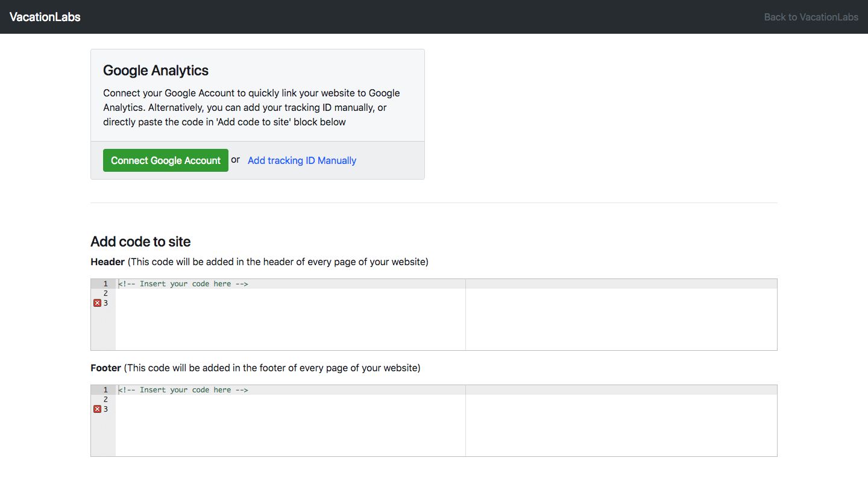Screen dimensions: 868x484
Task: Click empty line 2 in Header code editor
Action: (289, 294)
